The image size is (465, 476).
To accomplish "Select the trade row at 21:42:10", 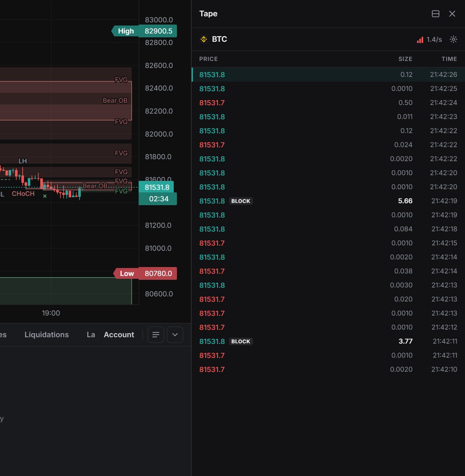I will coord(328,369).
